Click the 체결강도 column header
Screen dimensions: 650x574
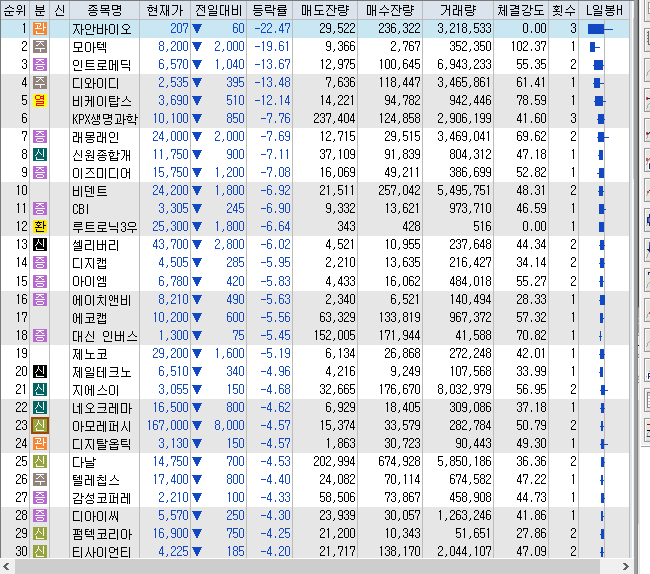pos(521,10)
